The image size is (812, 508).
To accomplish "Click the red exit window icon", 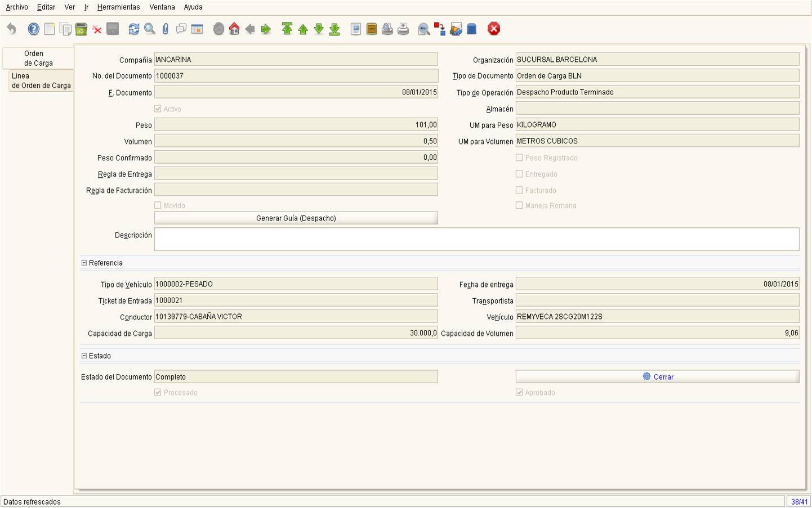I will coord(494,29).
